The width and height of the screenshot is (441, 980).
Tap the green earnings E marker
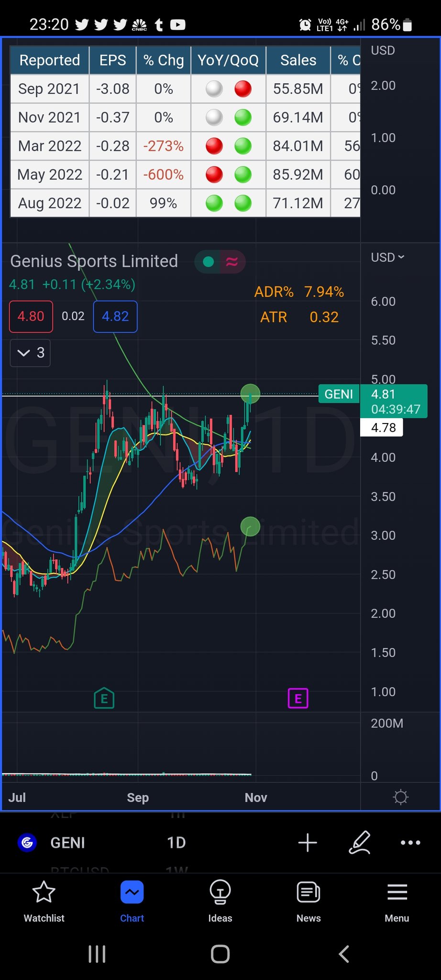(104, 698)
